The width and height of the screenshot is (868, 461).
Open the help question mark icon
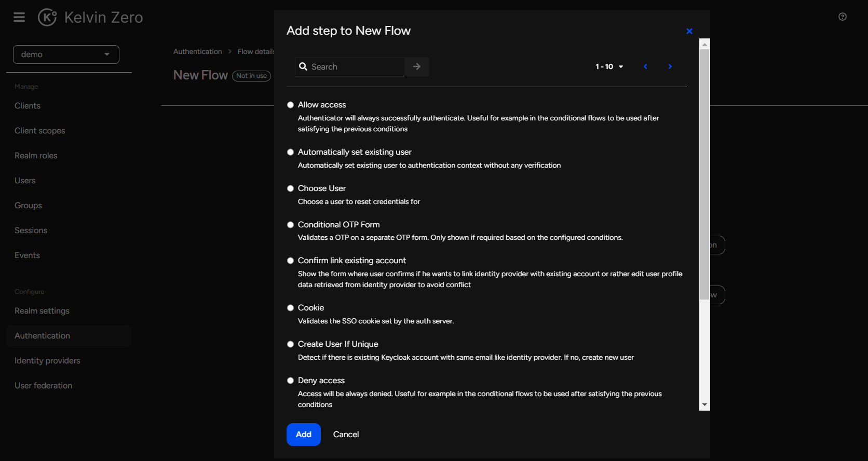[x=843, y=17]
